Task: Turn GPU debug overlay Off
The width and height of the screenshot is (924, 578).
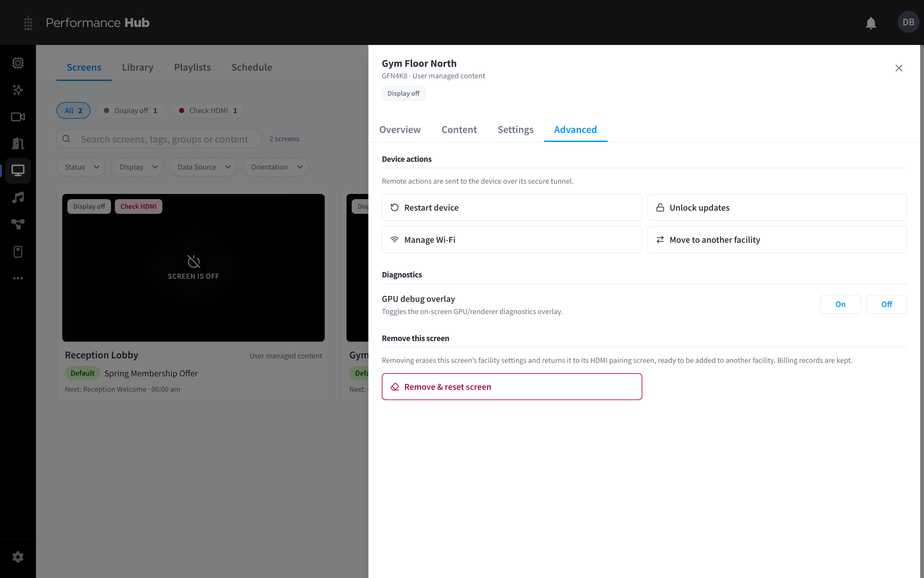Action: (886, 304)
